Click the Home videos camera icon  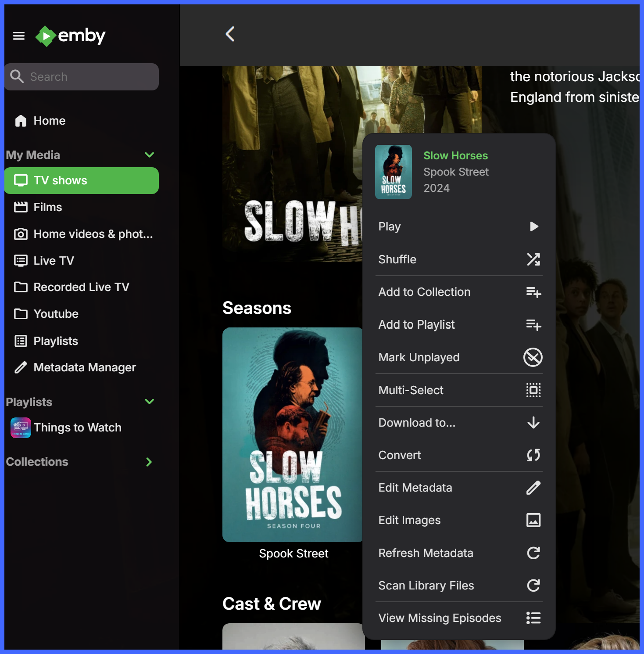(21, 234)
